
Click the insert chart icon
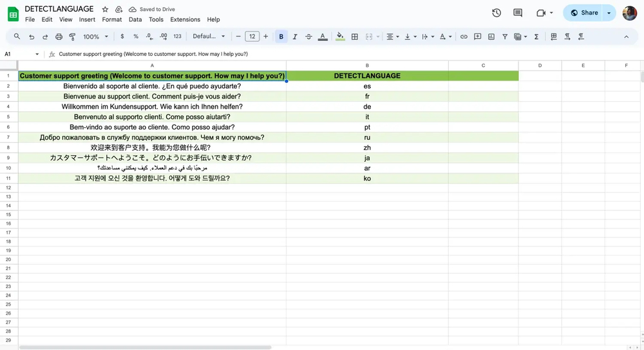click(491, 37)
